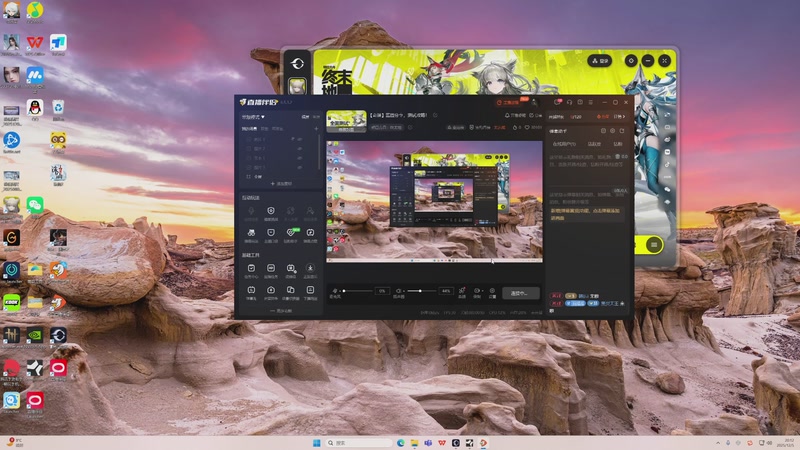Tick the checkbox of the second source row
This screenshot has width=800, height=450.
[x=248, y=148]
